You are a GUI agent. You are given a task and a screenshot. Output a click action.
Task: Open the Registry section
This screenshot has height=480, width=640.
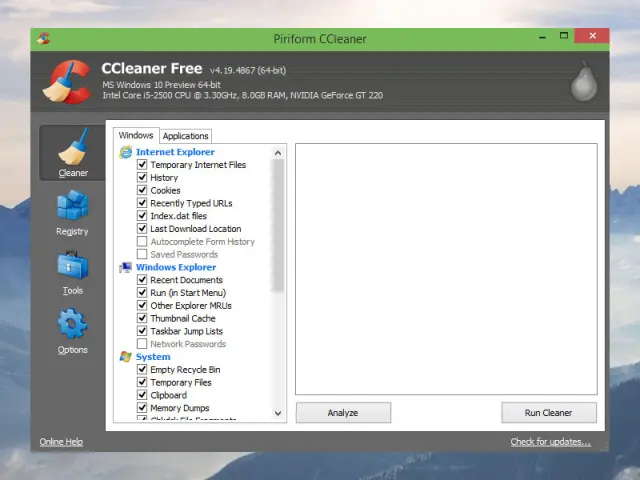point(72,212)
